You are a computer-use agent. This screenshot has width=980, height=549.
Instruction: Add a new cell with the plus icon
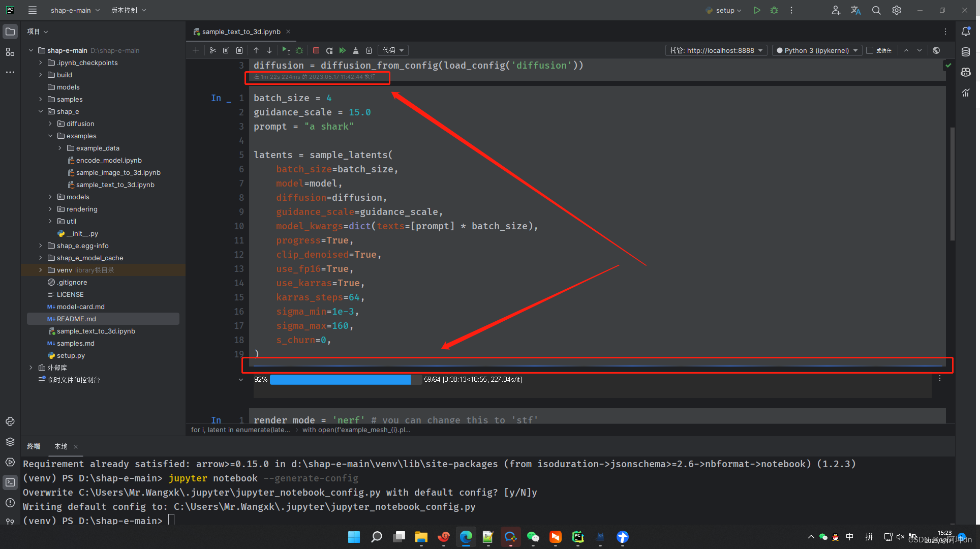[x=196, y=50]
